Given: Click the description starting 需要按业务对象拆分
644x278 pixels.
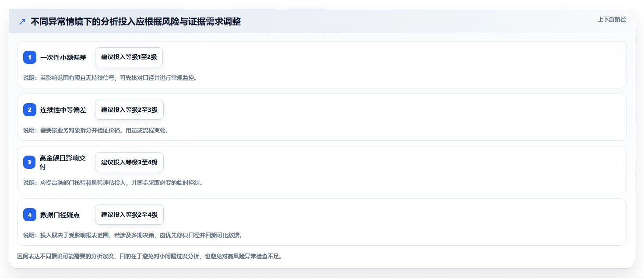Looking at the screenshot, I should pyautogui.click(x=96, y=130).
